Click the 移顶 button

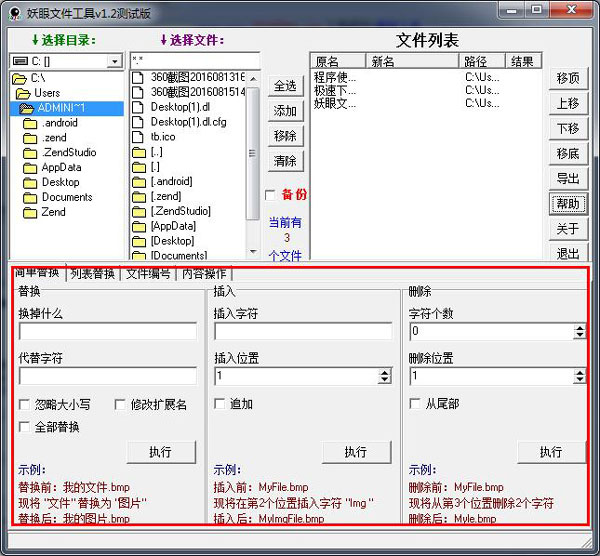coord(568,78)
